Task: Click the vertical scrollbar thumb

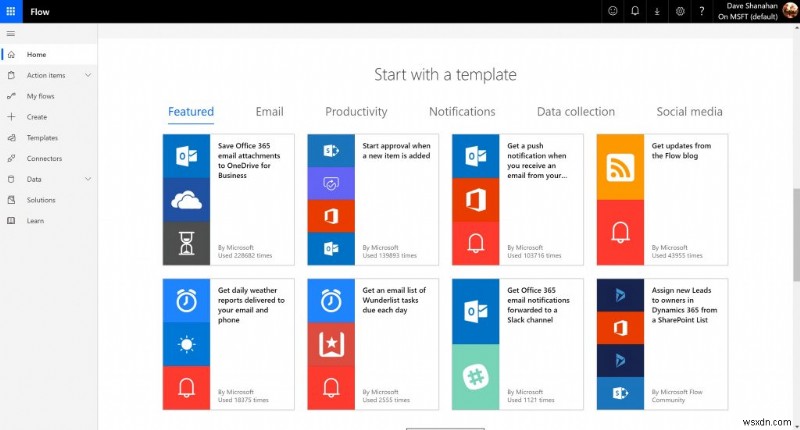Action: (x=796, y=235)
